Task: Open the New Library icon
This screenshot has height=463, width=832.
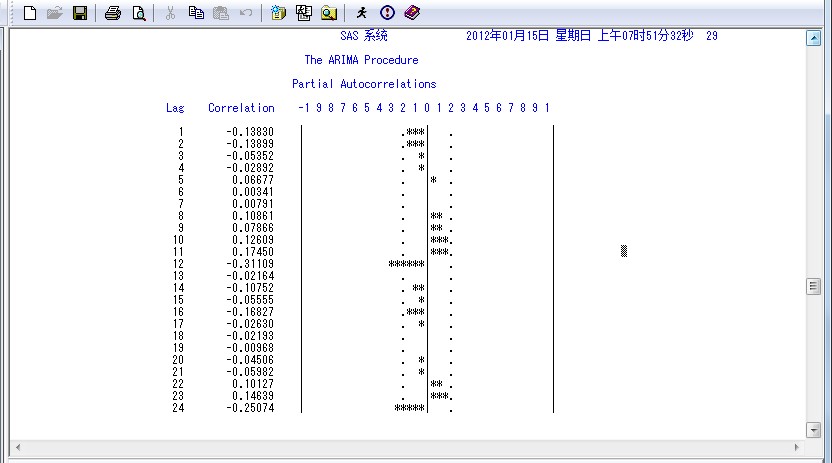Action: (x=279, y=13)
